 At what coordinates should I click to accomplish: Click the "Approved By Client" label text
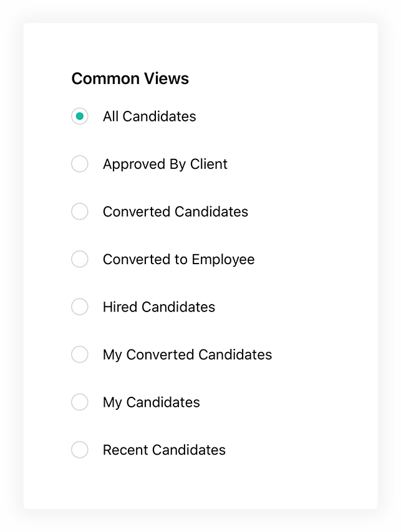click(165, 164)
